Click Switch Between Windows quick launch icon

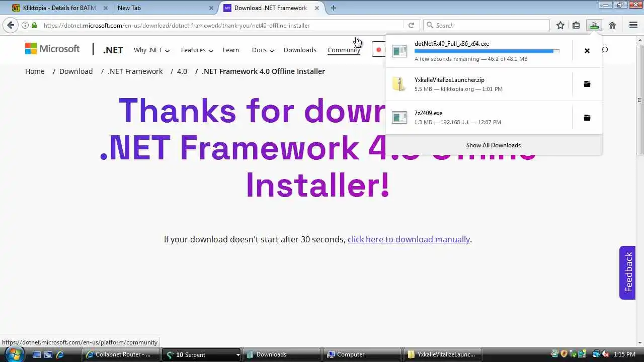click(48, 354)
